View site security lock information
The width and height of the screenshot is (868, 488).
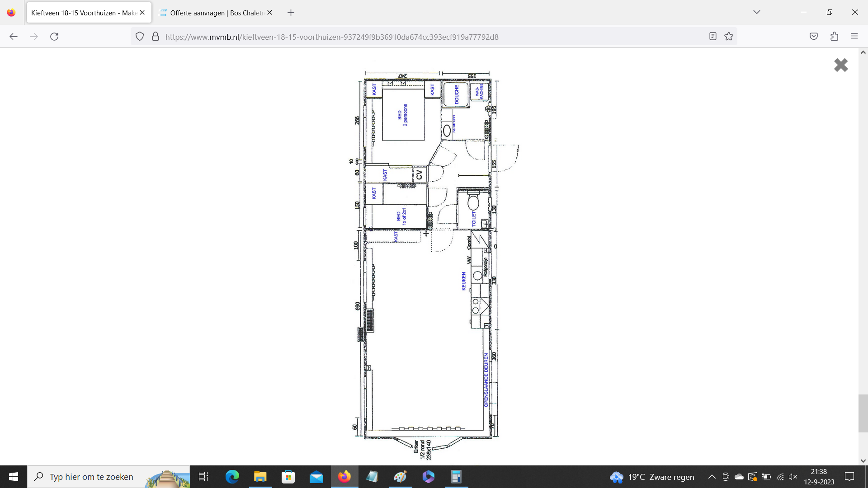156,37
